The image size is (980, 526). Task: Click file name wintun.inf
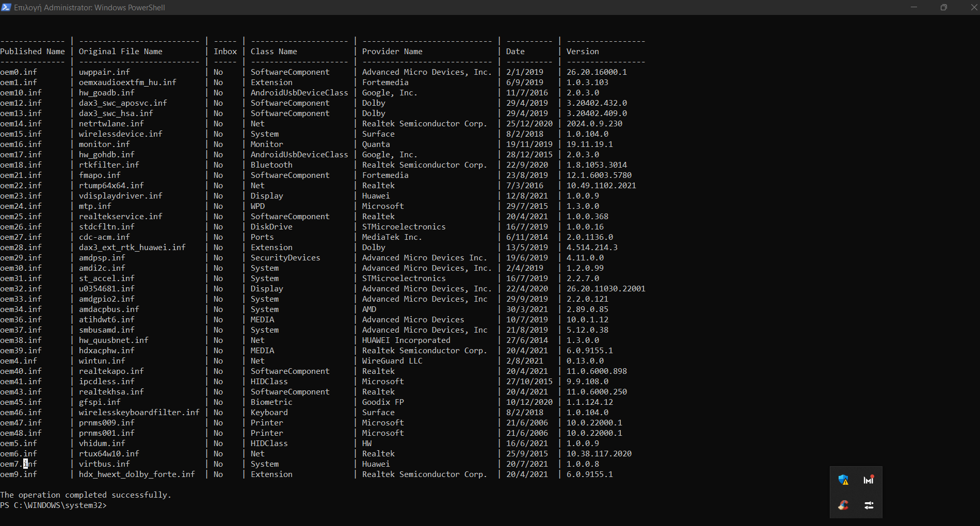[x=102, y=361]
